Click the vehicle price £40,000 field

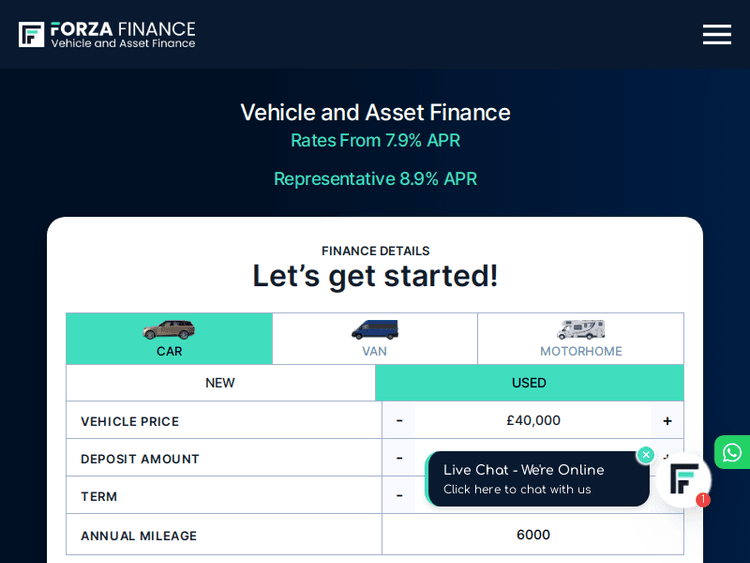533,421
